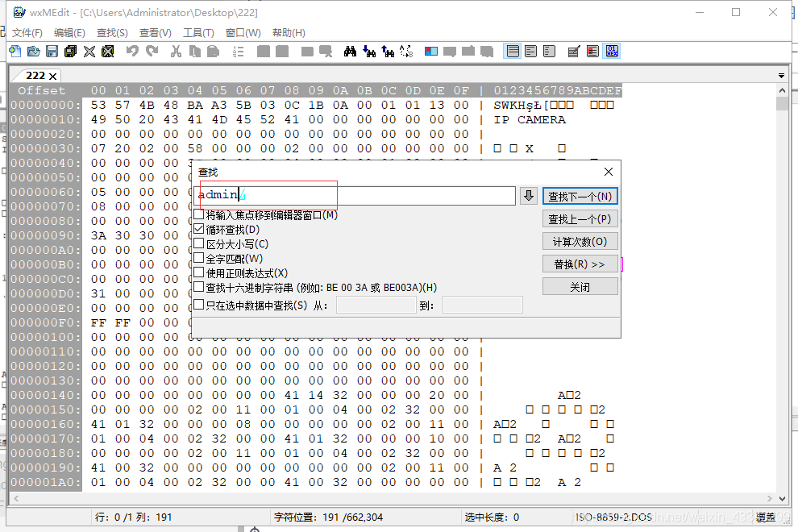Click offset row 00000140 in hex view
The width and height of the screenshot is (798, 532).
[46, 395]
